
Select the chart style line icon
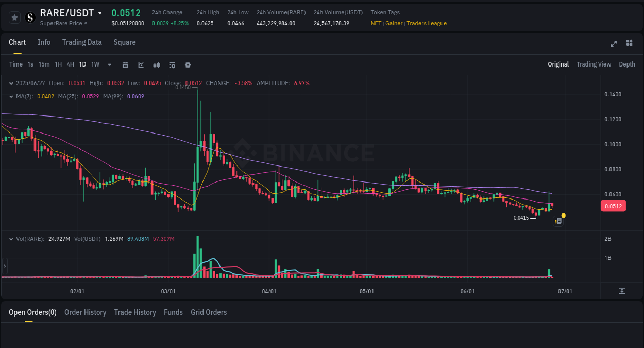(x=140, y=64)
